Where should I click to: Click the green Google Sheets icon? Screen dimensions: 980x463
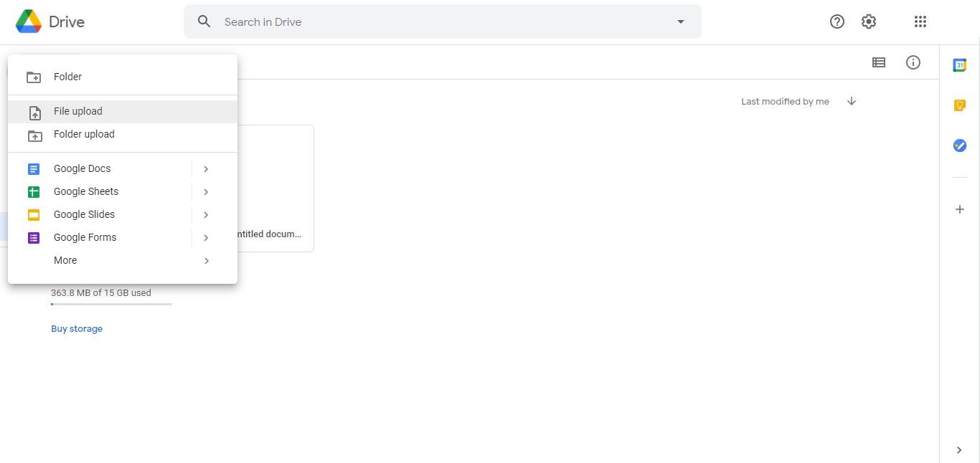pyautogui.click(x=34, y=192)
